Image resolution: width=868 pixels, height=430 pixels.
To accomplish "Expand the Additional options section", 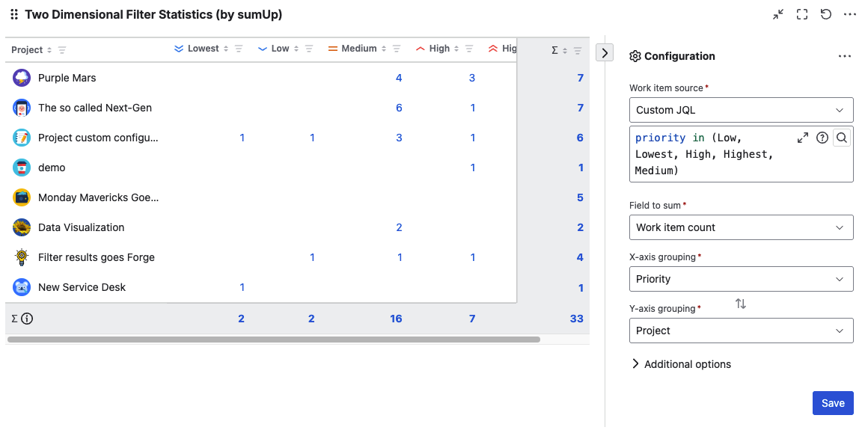I will tap(681, 364).
